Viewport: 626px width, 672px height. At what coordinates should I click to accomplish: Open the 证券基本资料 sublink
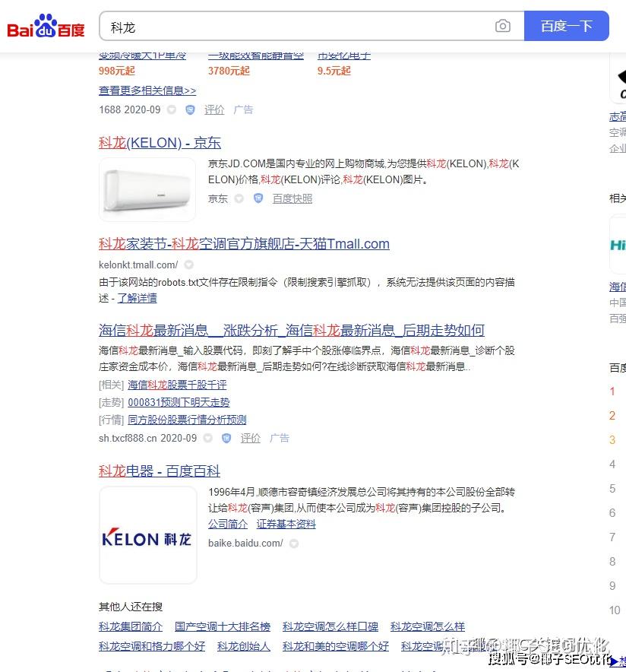click(286, 524)
